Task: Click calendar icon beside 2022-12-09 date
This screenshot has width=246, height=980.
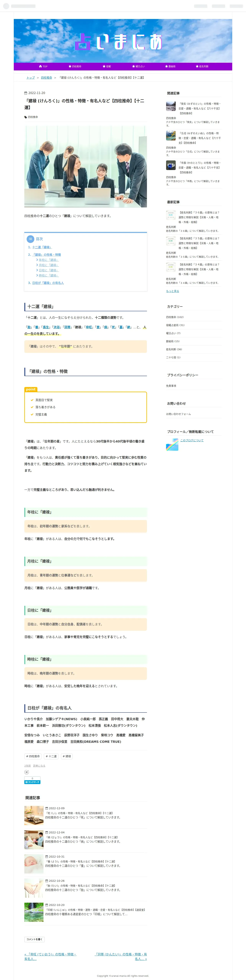Action: [x=47, y=808]
